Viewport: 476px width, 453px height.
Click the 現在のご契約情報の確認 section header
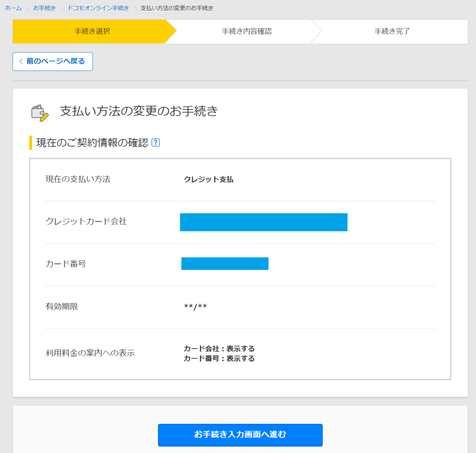click(92, 142)
